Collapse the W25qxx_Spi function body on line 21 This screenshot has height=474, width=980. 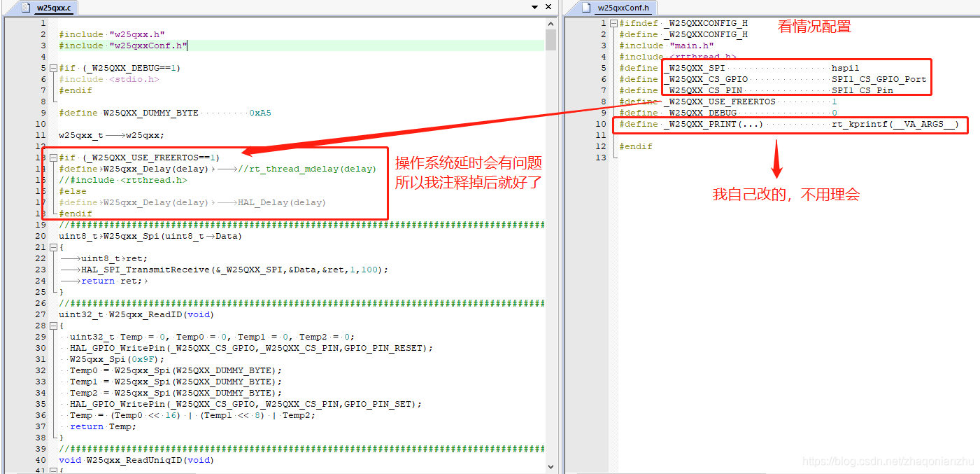pos(52,247)
